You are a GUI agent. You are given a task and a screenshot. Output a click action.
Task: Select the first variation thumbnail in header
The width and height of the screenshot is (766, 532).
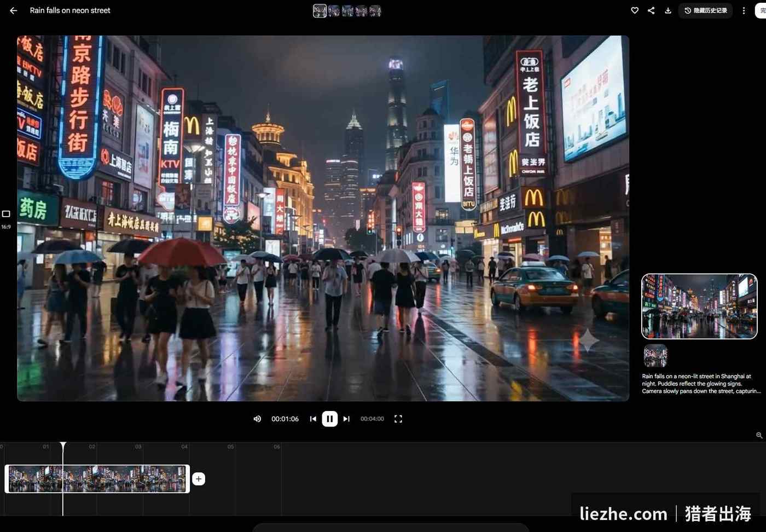coord(320,11)
